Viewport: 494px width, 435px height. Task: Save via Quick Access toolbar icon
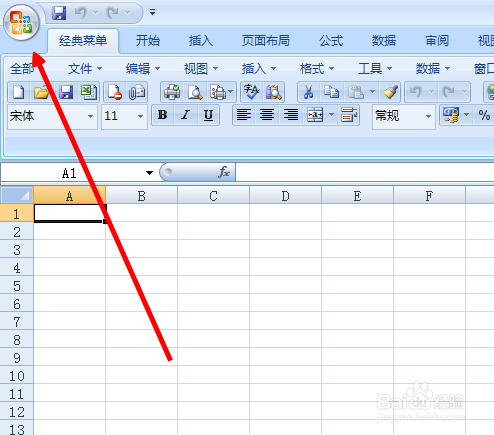[x=59, y=13]
